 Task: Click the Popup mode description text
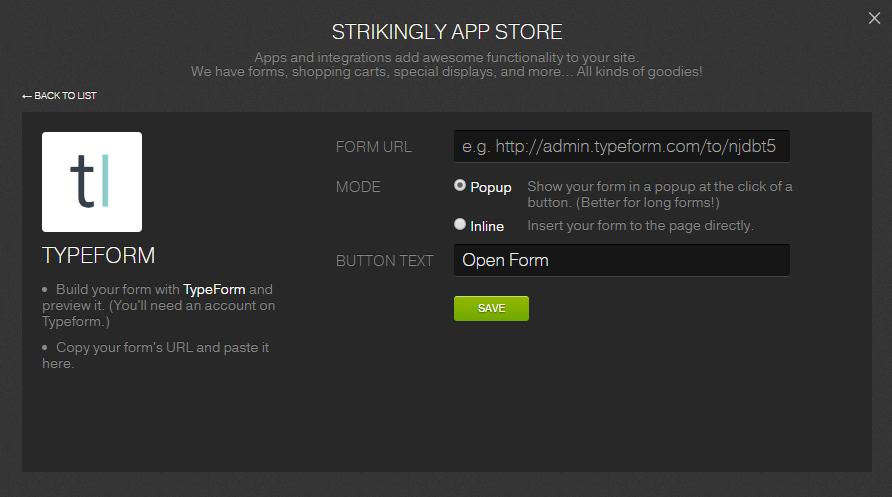660,194
